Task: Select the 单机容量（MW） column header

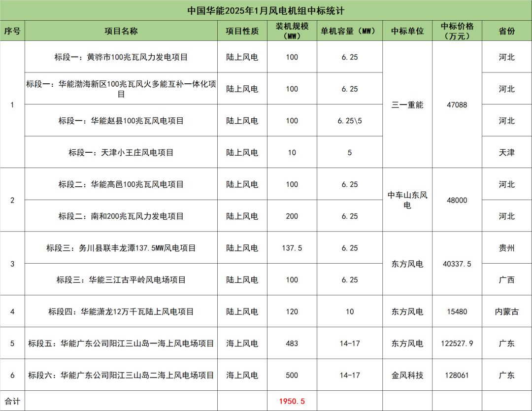Action: coord(350,31)
